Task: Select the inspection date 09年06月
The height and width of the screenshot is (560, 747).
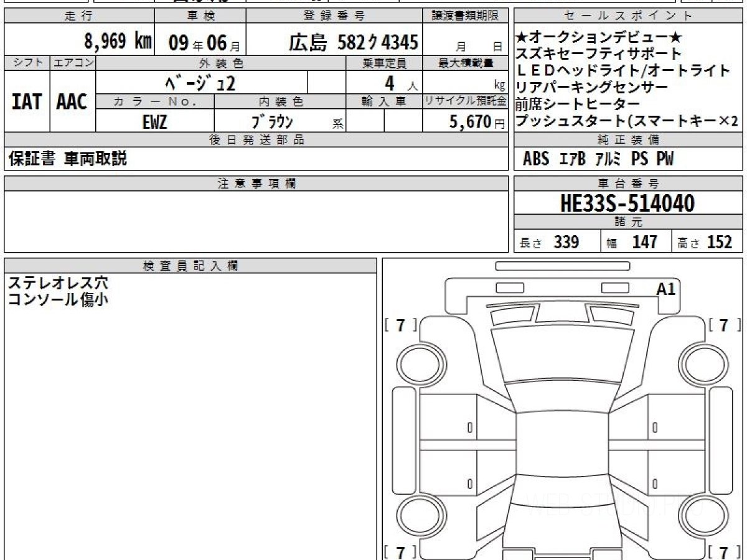Action: (204, 43)
